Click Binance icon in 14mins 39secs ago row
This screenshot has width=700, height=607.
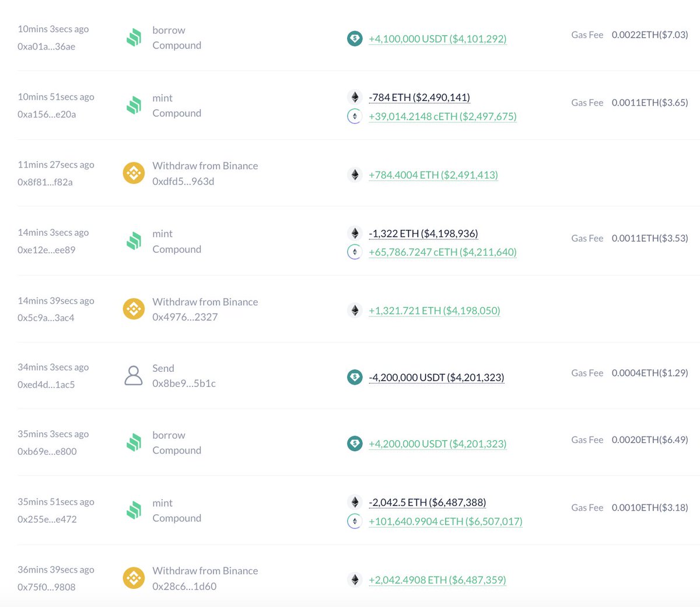coord(134,309)
